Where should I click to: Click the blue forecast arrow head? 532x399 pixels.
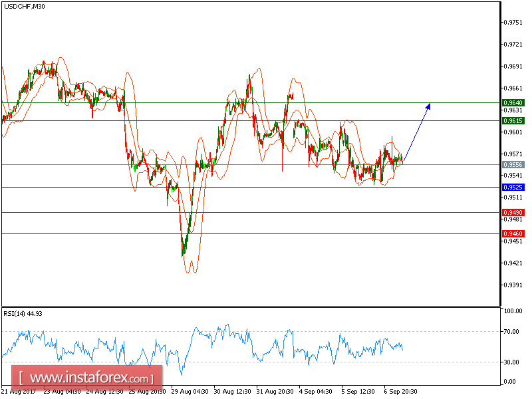click(429, 105)
